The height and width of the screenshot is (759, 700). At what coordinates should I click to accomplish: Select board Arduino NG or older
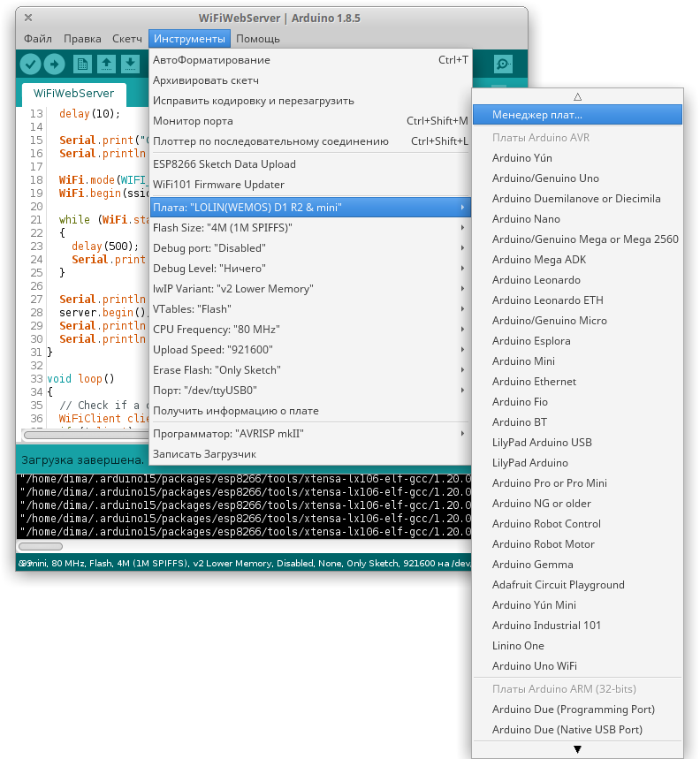coord(577,504)
